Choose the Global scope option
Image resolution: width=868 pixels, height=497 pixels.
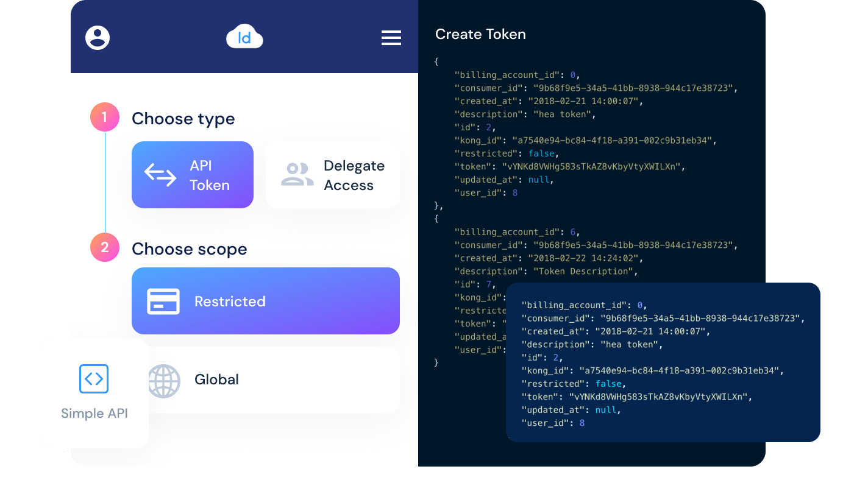tap(274, 379)
